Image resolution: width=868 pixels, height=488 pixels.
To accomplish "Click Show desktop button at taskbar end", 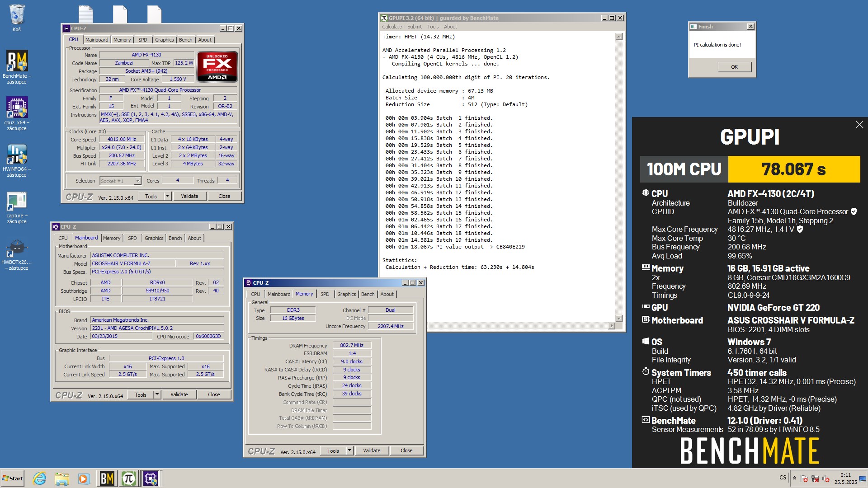I will coord(863,479).
